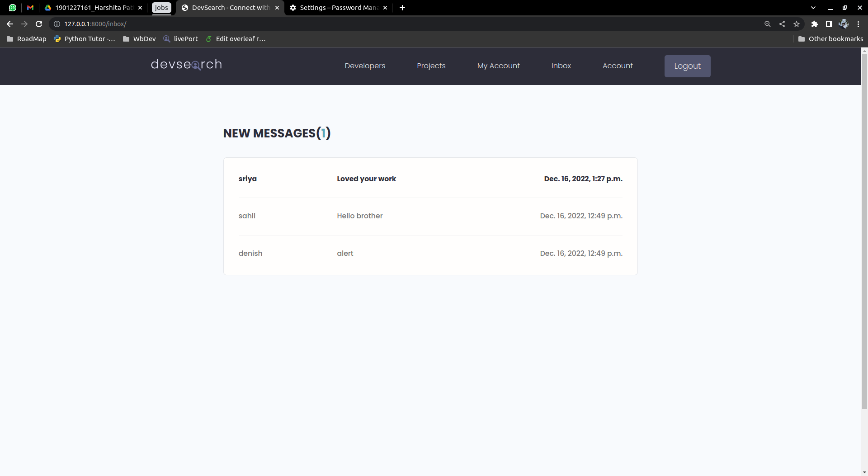Open the side panel icon
Viewport: 868px width, 476px height.
(x=829, y=24)
